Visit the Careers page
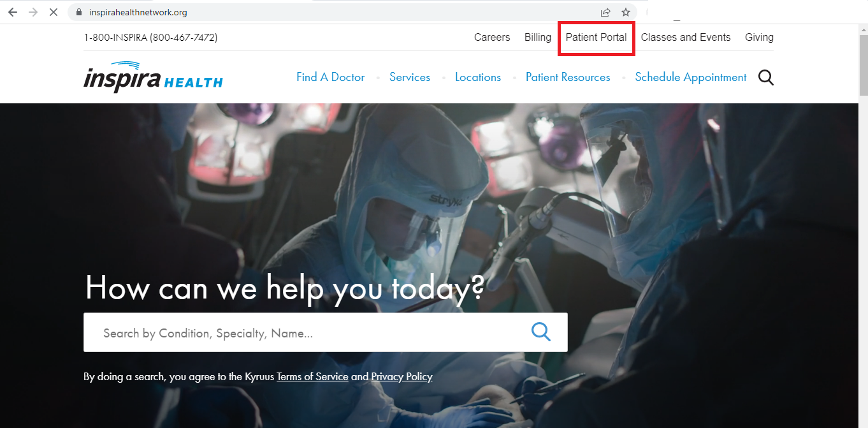 (x=491, y=38)
